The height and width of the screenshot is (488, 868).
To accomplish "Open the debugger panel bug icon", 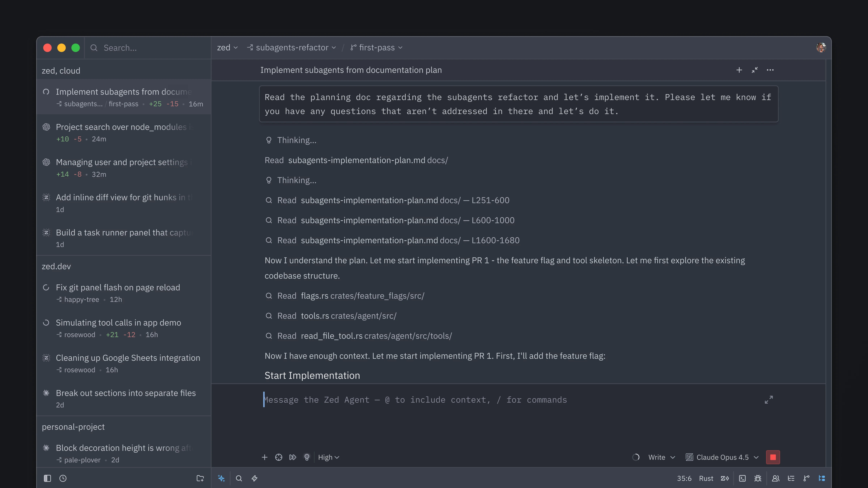I will 758,478.
